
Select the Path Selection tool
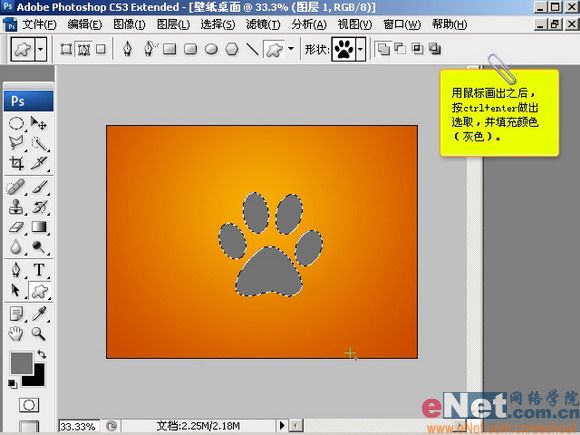point(16,291)
